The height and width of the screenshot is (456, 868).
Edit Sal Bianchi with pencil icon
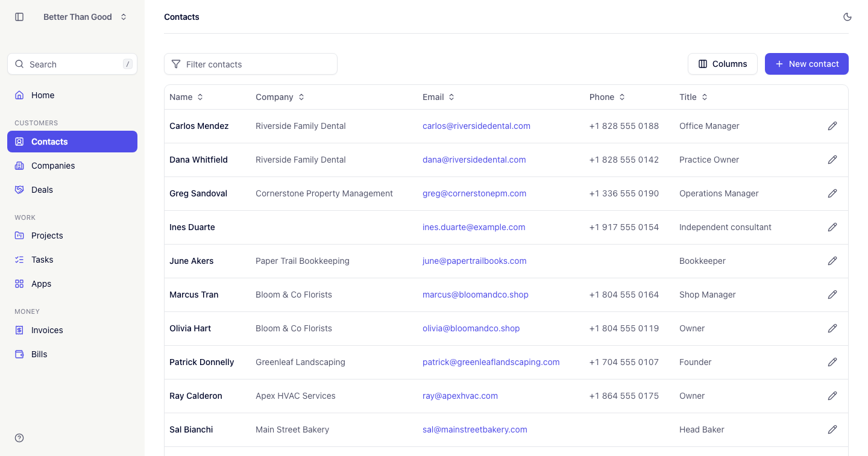click(x=832, y=429)
